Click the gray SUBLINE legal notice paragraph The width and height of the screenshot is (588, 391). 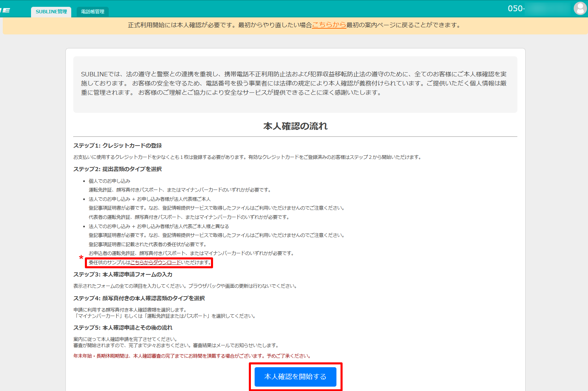tap(294, 84)
